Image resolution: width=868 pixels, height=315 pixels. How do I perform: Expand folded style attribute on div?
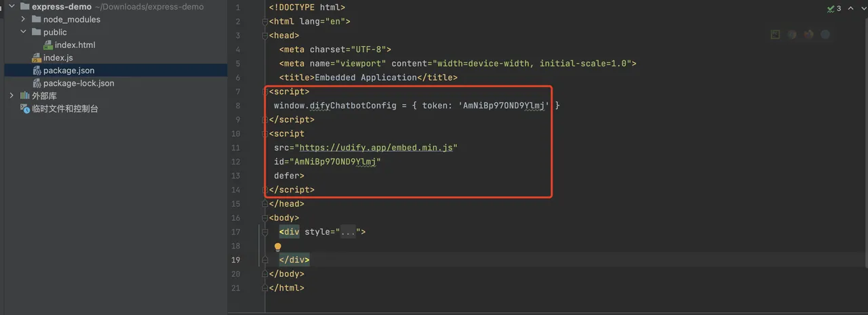point(349,232)
